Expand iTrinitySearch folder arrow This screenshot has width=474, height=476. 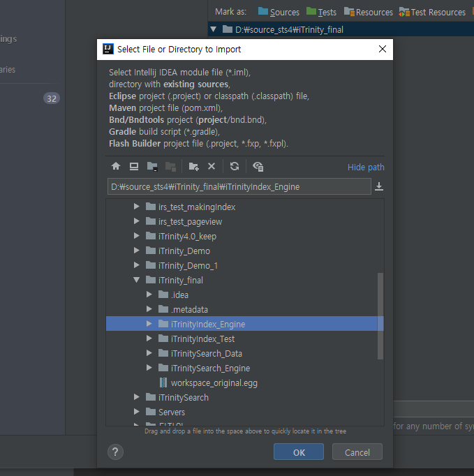pos(137,397)
